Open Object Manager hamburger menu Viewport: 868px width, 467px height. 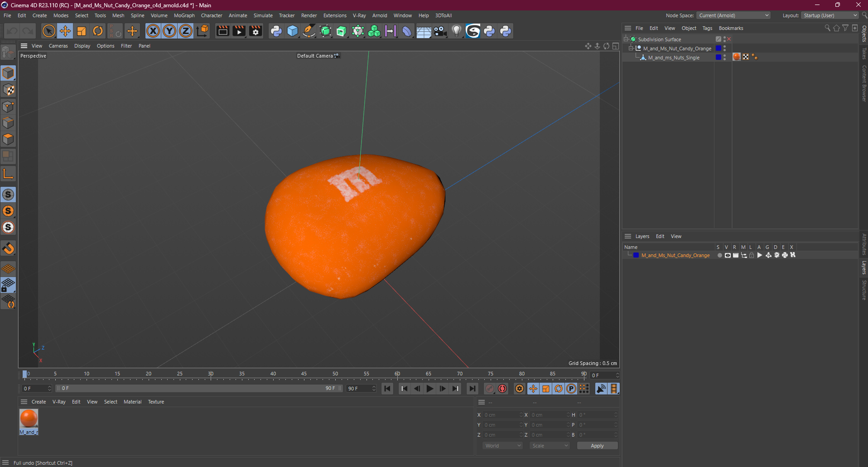[x=628, y=28]
